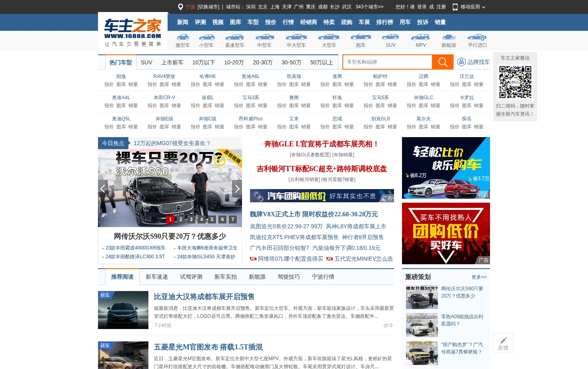Open 魏牌V8X正式上市 headline link

(314, 214)
